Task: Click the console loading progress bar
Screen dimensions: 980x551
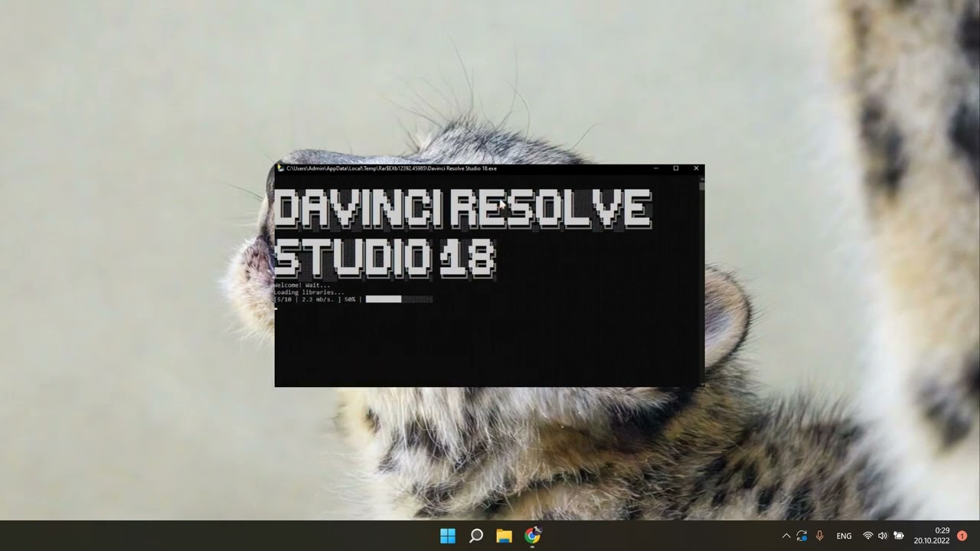Action: click(x=399, y=299)
